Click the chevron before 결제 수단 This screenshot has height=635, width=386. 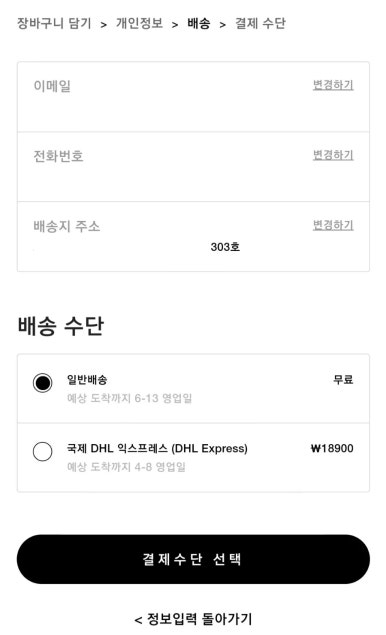222,25
